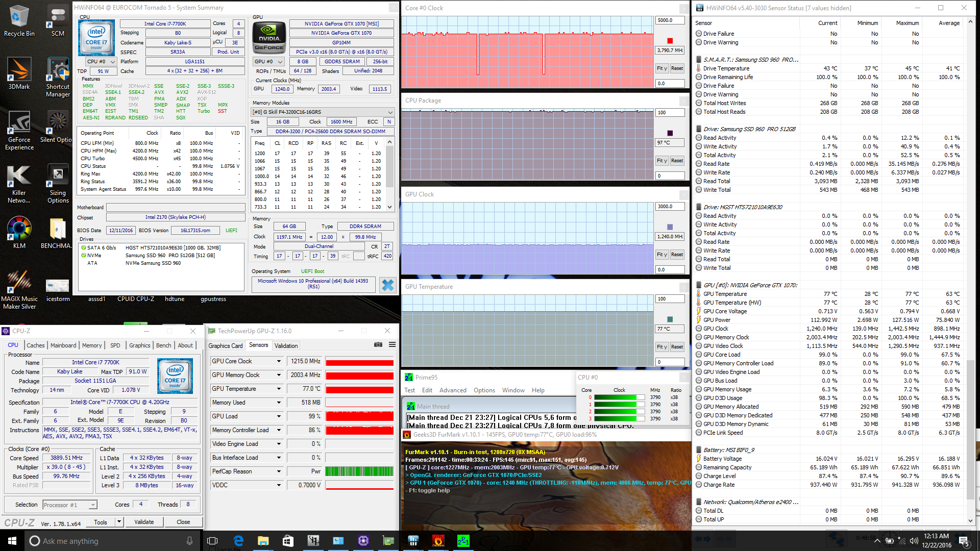Switch to Prime95 via its taskbar icon
Screen dimensions: 980x551
463,541
